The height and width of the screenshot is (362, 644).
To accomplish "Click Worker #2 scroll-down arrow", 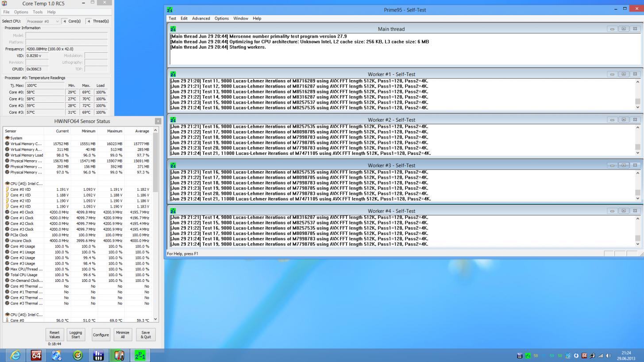I will (x=637, y=153).
